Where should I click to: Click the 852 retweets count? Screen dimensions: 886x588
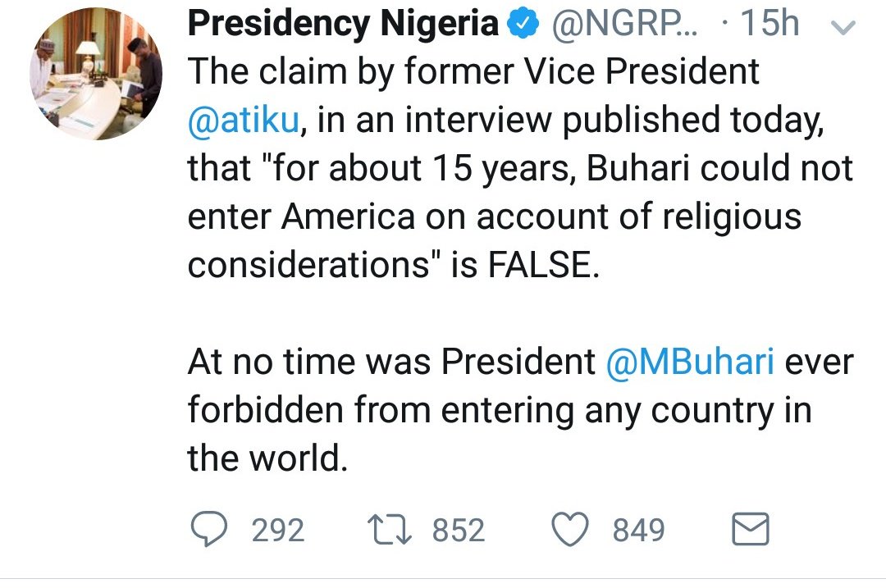coord(458,531)
